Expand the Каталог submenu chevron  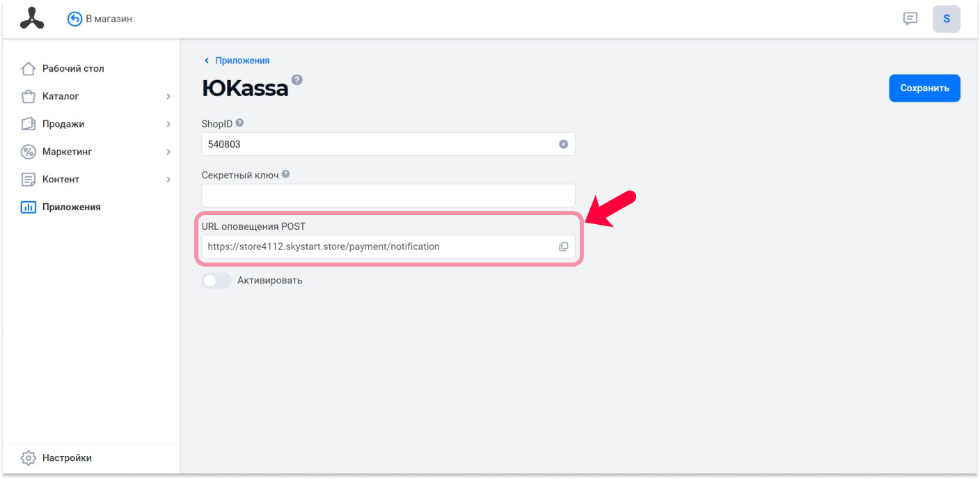[168, 96]
